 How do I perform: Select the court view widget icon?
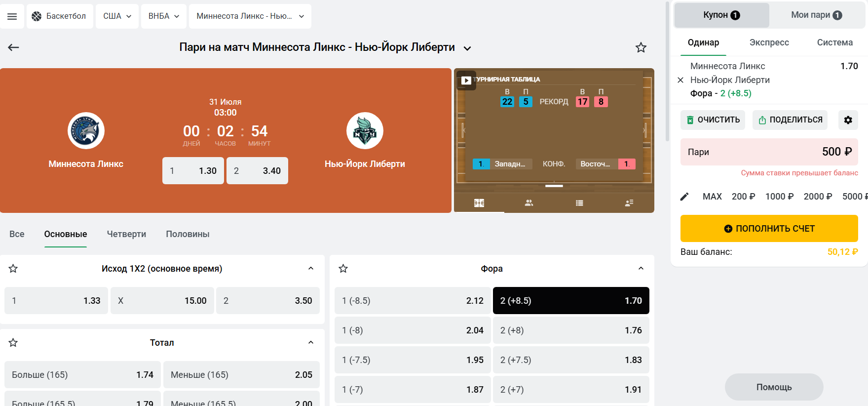click(x=479, y=203)
